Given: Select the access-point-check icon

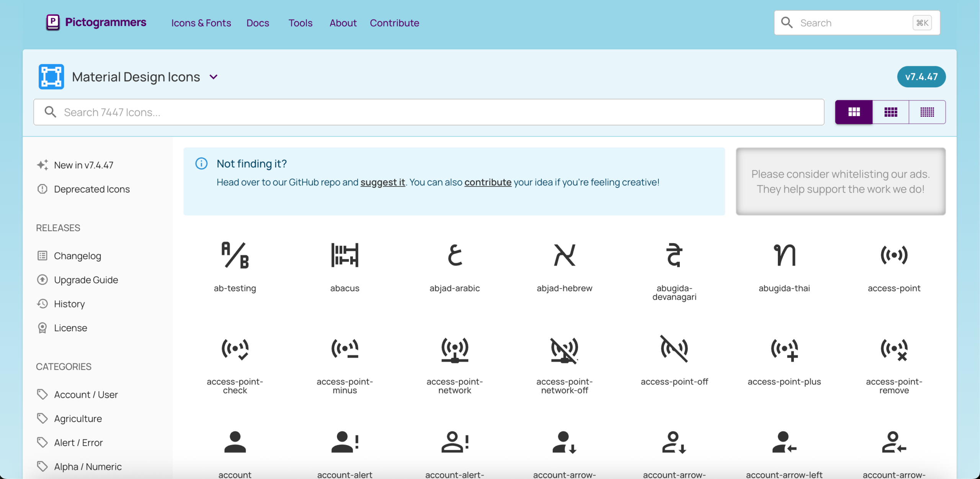Looking at the screenshot, I should 235,349.
